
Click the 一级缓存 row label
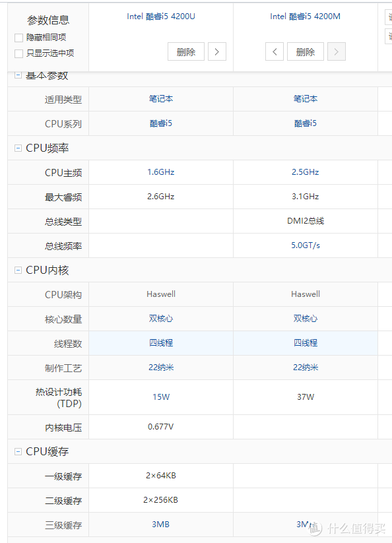[63, 476]
